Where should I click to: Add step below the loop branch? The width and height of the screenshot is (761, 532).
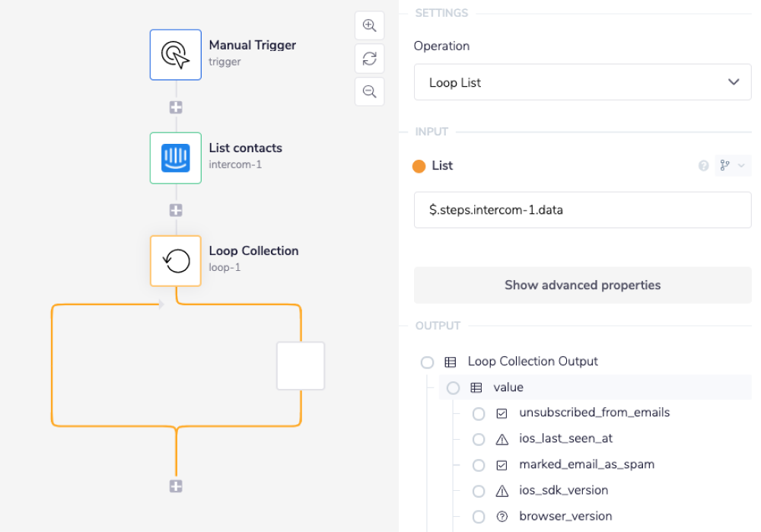tap(176, 486)
